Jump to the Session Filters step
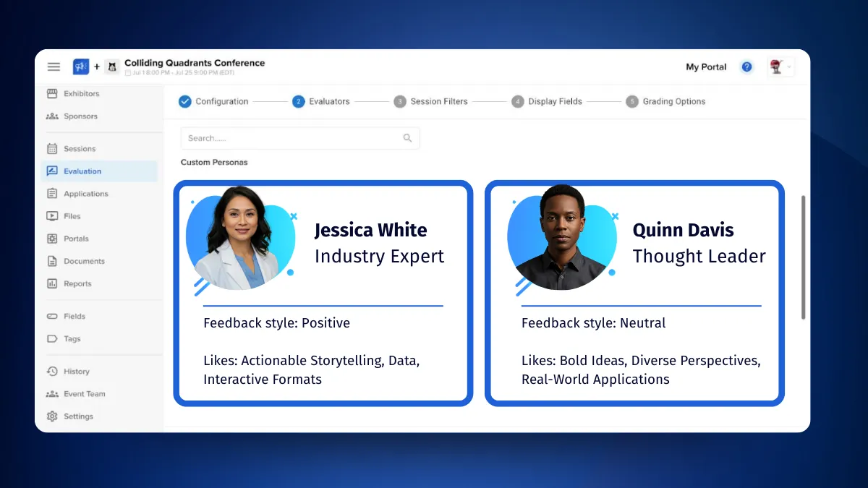The width and height of the screenshot is (868, 488). pyautogui.click(x=431, y=101)
